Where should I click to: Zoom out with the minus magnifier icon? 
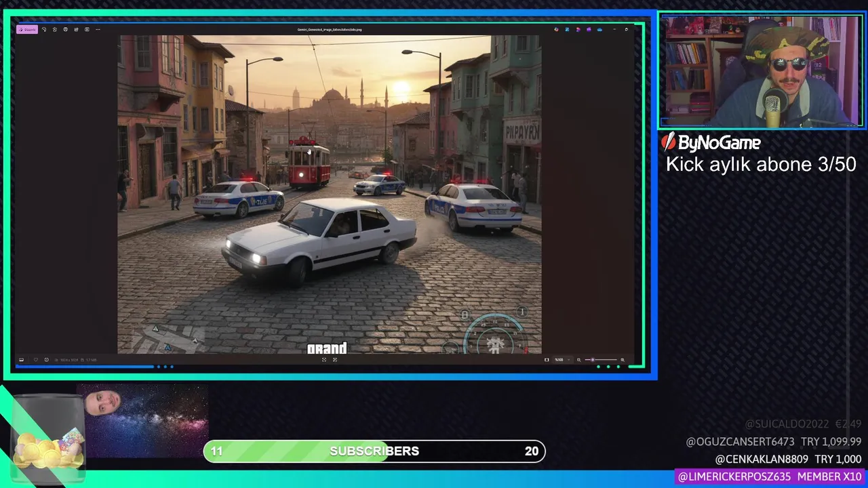(x=578, y=360)
